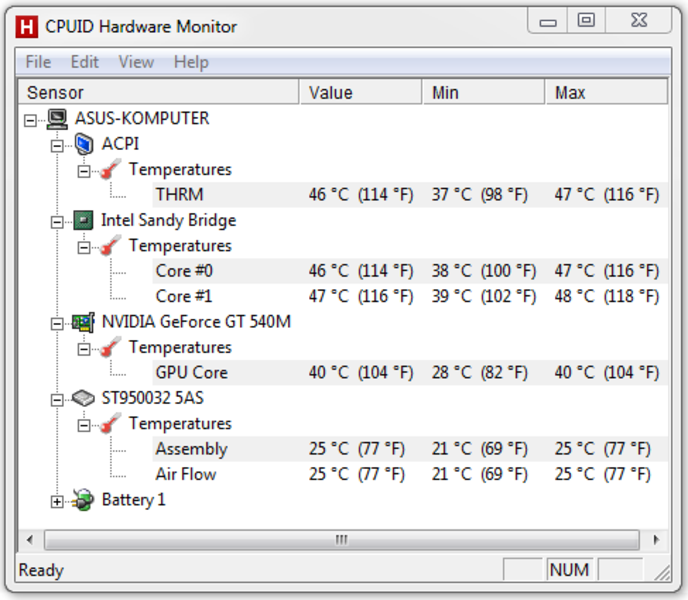
Task: Click the window resize grip in the status bar
Action: point(663,572)
